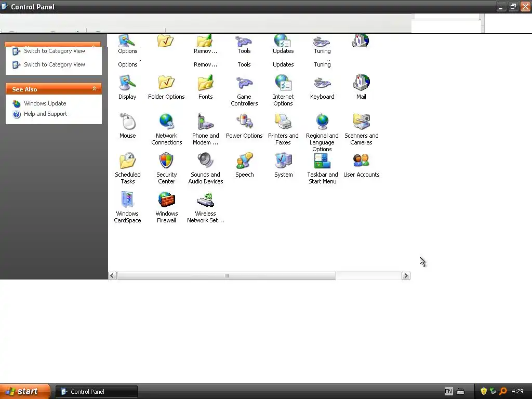Select the Control Panel taskbar button
Screen dimensions: 532x399
click(97, 392)
